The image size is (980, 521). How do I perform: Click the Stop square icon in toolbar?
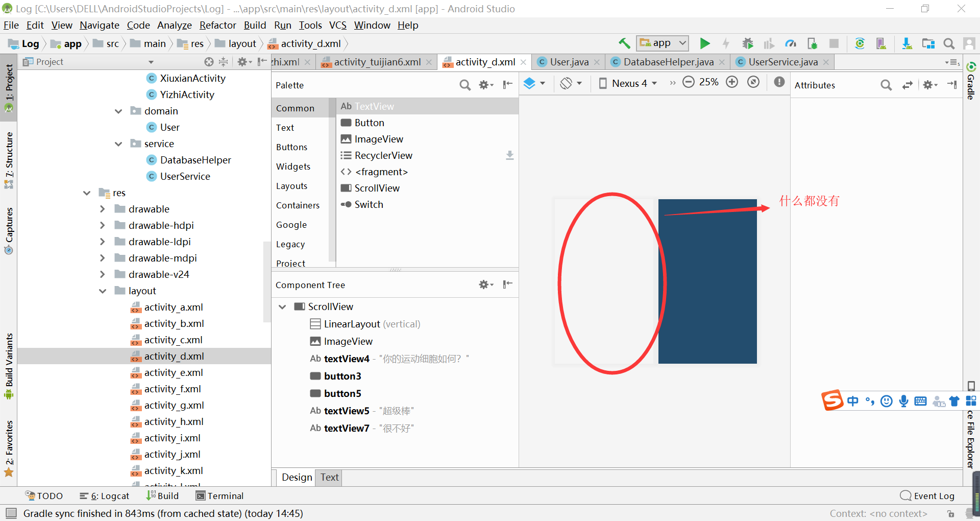[x=834, y=43]
